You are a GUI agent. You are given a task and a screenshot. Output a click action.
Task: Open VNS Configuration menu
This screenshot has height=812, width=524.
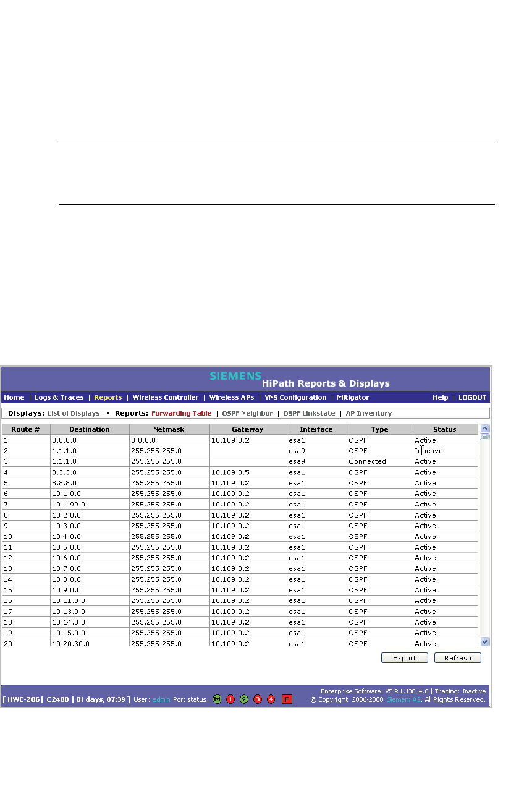tap(295, 397)
